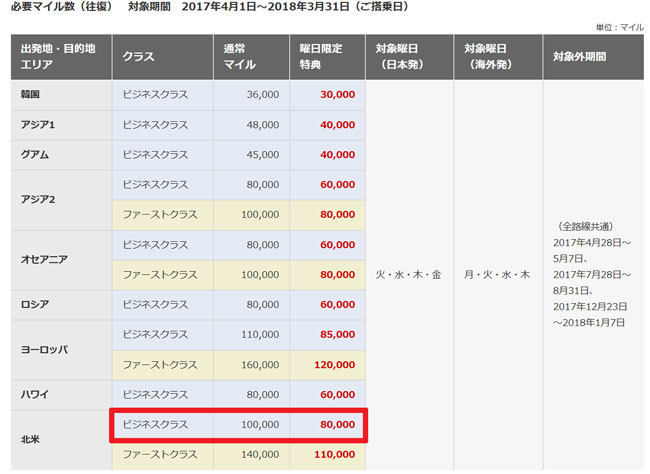Select the 対象曜日（日本発）header cell
Image resolution: width=650 pixels, height=474 pixels.
(408, 59)
